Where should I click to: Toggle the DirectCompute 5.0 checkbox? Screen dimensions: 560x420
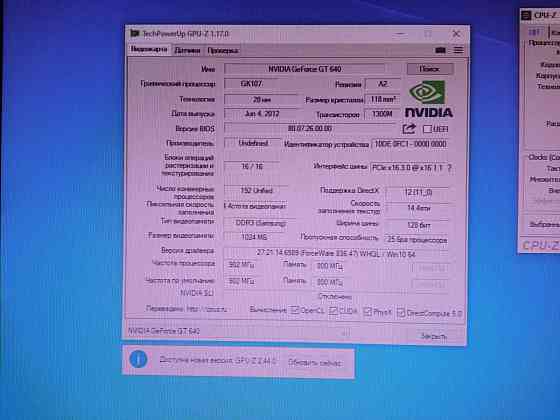point(401,313)
